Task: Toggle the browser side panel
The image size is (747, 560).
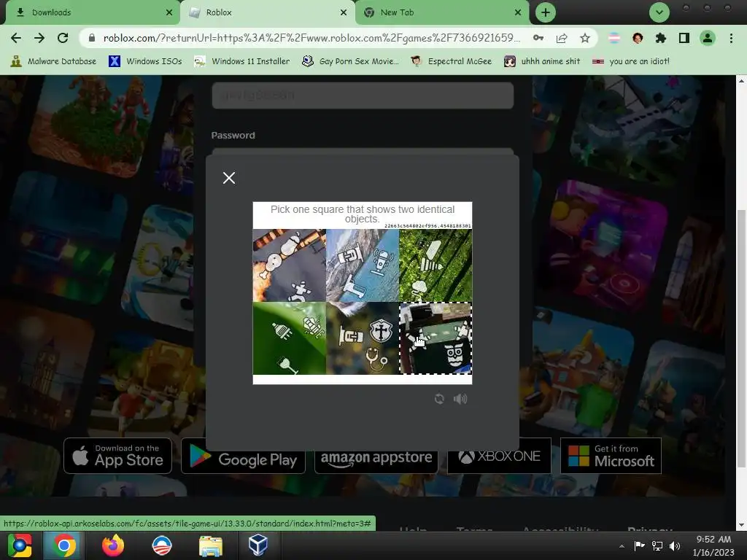Action: tap(684, 38)
